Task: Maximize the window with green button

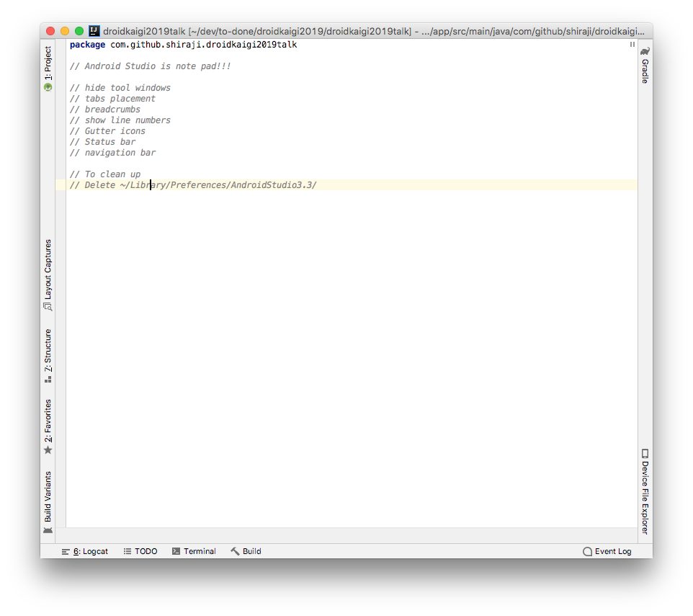Action: point(79,31)
